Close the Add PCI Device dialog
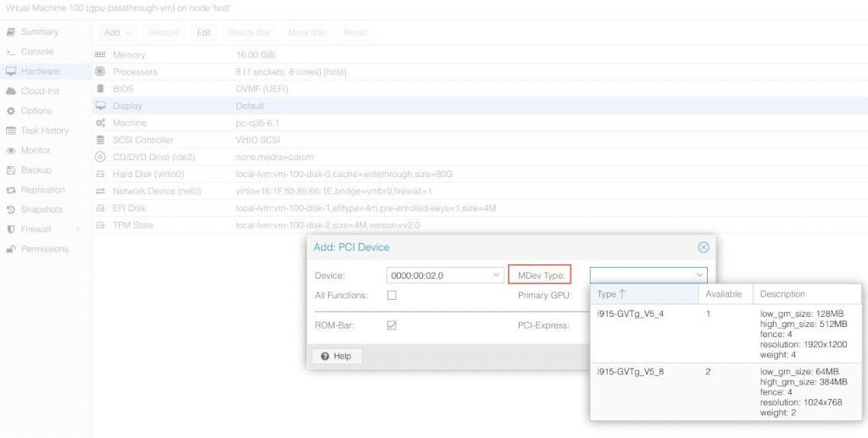The height and width of the screenshot is (438, 868). 703,247
